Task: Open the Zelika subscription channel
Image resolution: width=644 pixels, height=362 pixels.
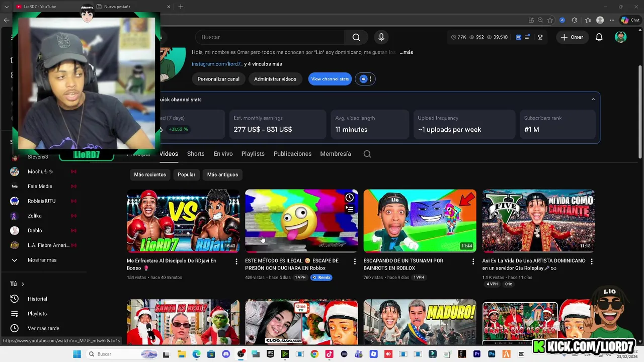Action: click(35, 216)
